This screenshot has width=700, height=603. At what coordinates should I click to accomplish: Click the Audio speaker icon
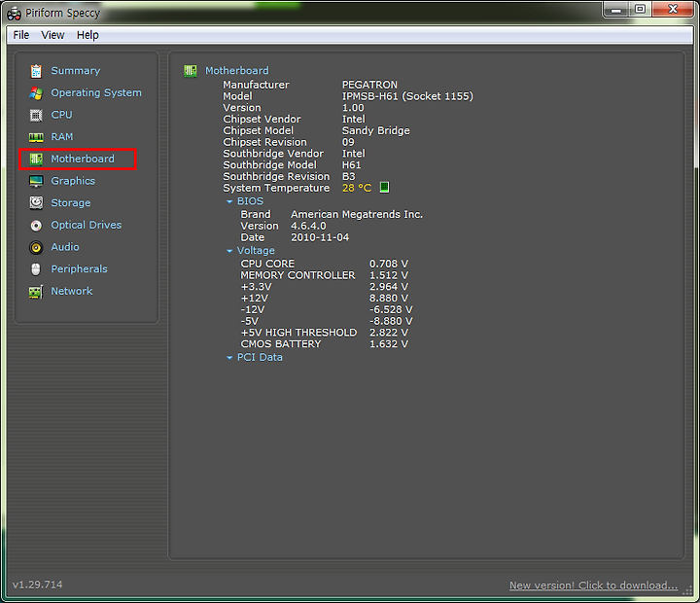[x=36, y=247]
